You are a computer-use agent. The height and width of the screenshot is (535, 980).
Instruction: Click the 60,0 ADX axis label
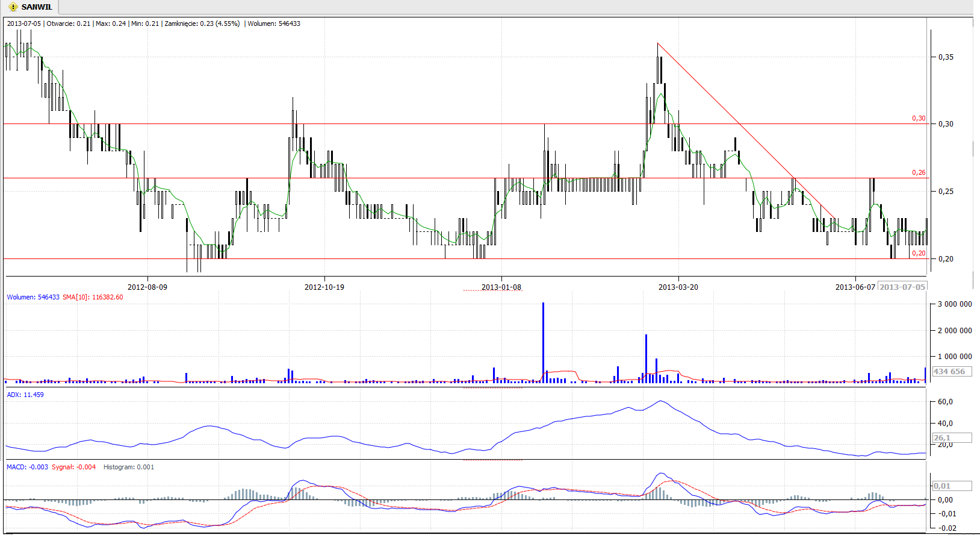coord(946,402)
